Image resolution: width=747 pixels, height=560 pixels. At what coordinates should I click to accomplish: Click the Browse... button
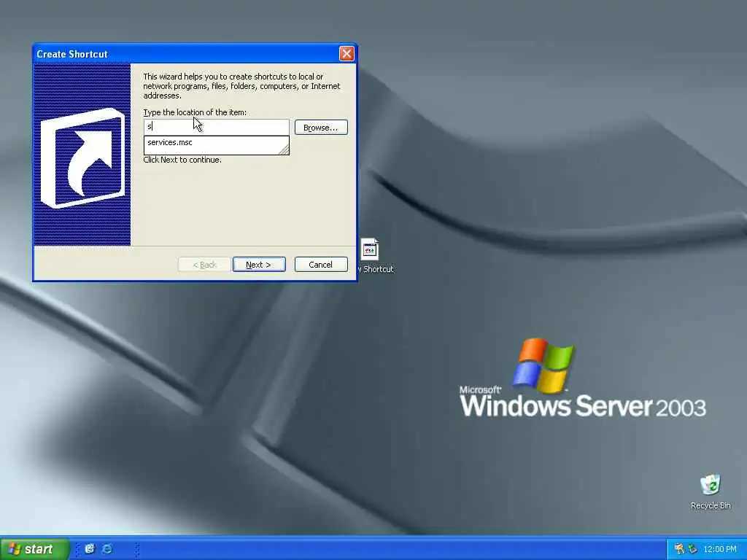321,127
